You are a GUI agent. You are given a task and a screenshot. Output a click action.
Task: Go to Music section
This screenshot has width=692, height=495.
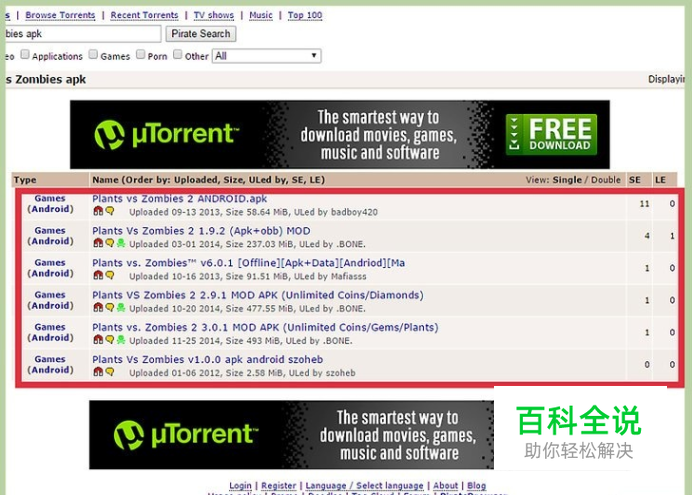[261, 15]
